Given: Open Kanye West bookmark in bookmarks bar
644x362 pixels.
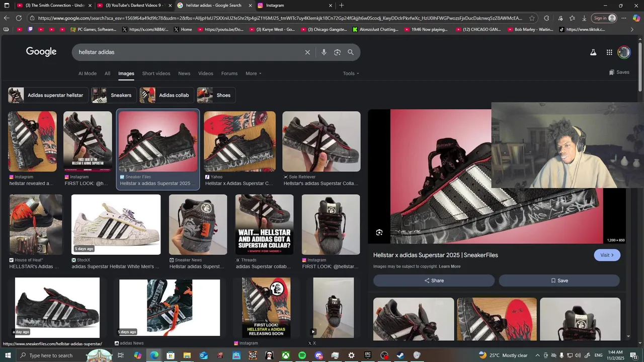Looking at the screenshot, I should (x=272, y=30).
